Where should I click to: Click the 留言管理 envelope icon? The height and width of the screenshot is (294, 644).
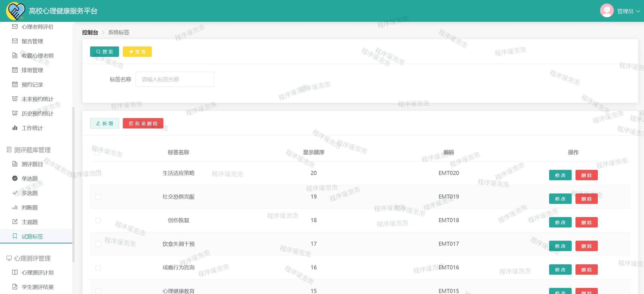pyautogui.click(x=15, y=41)
